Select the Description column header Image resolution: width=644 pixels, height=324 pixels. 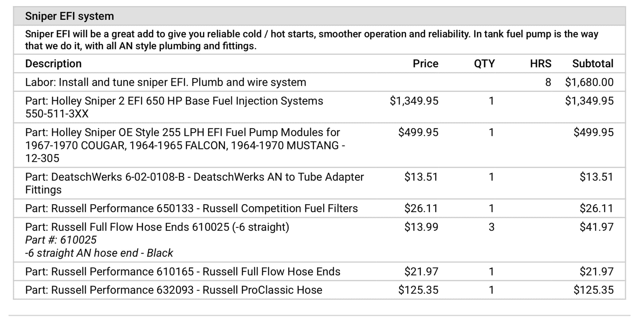(x=53, y=64)
